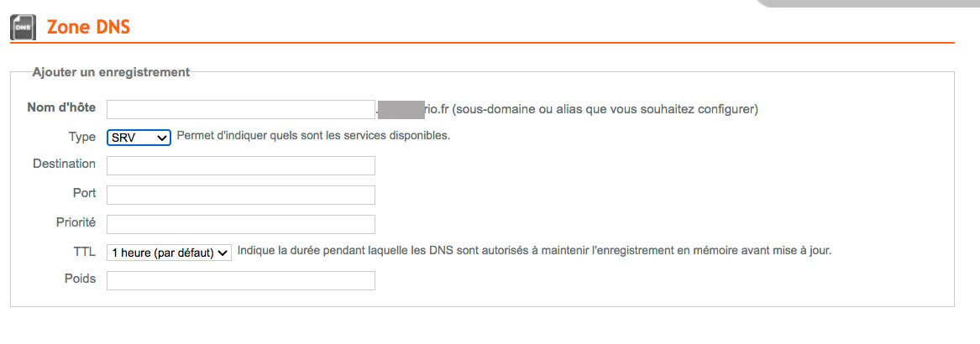This screenshot has height=344, width=980.
Task: Focus the Nom d'hôte text field
Action: [x=241, y=109]
